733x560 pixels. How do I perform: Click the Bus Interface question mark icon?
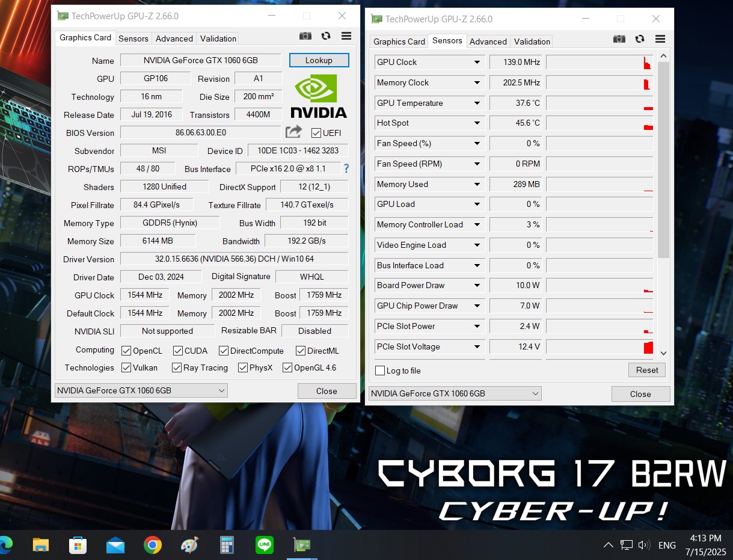pos(346,169)
